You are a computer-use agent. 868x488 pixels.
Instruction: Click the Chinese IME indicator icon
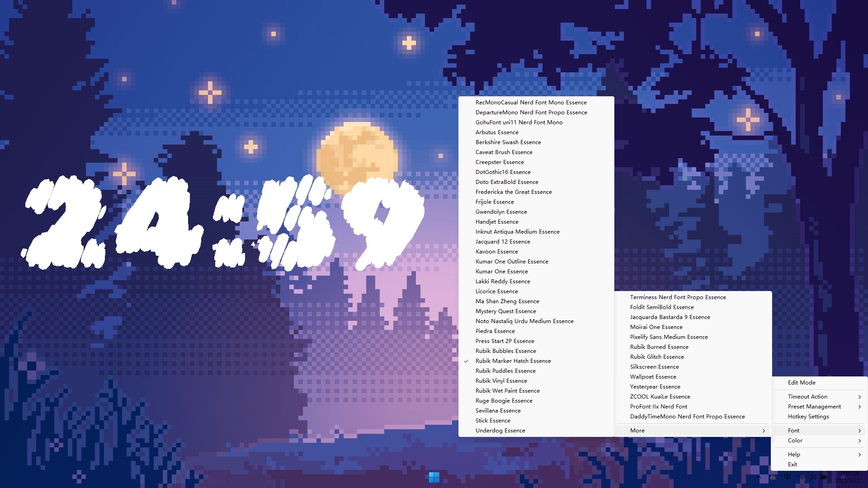[x=787, y=477]
